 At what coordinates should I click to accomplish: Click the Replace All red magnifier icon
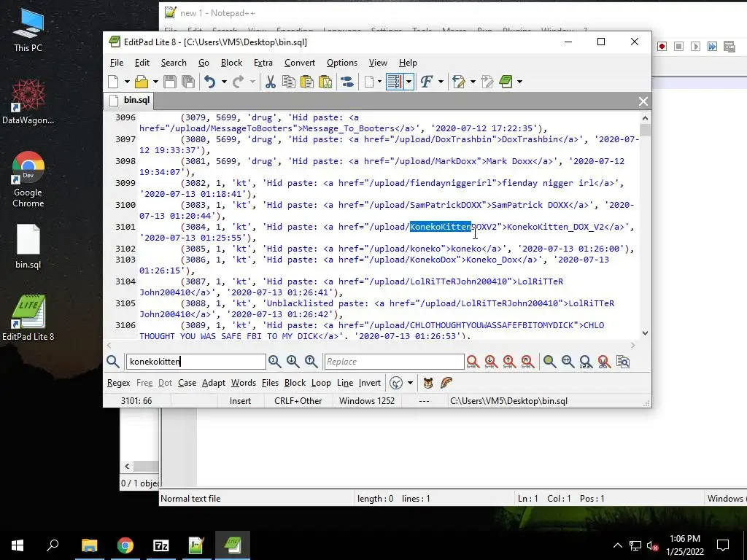point(527,362)
